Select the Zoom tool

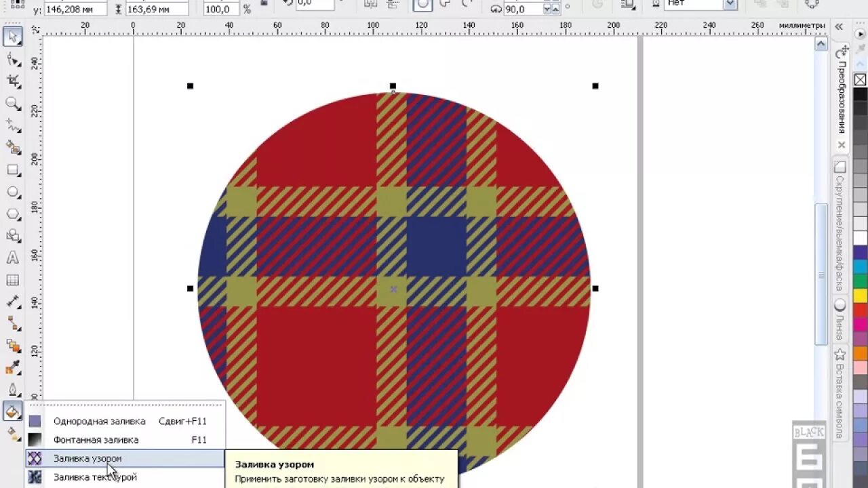[12, 103]
